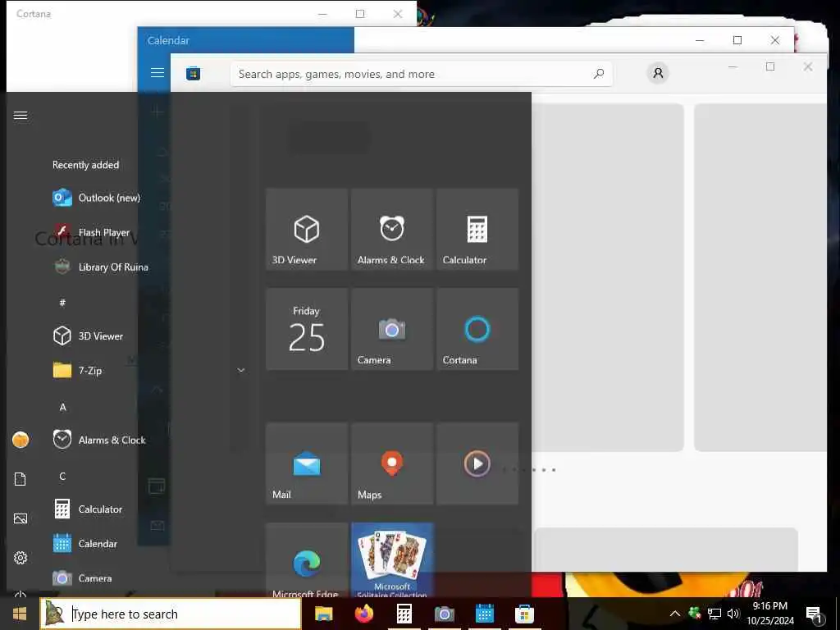The height and width of the screenshot is (630, 840).
Task: Jump to the # letter section header
Action: [62, 303]
